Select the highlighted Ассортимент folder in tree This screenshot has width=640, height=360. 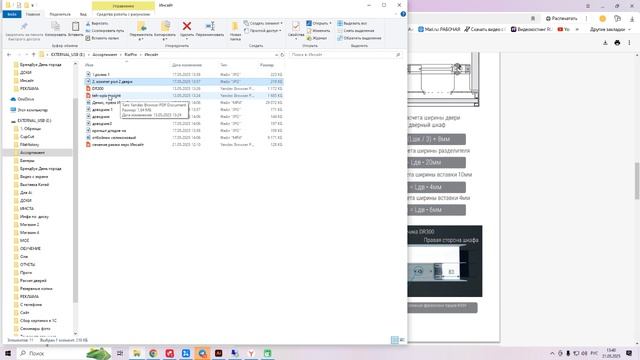pos(37,153)
